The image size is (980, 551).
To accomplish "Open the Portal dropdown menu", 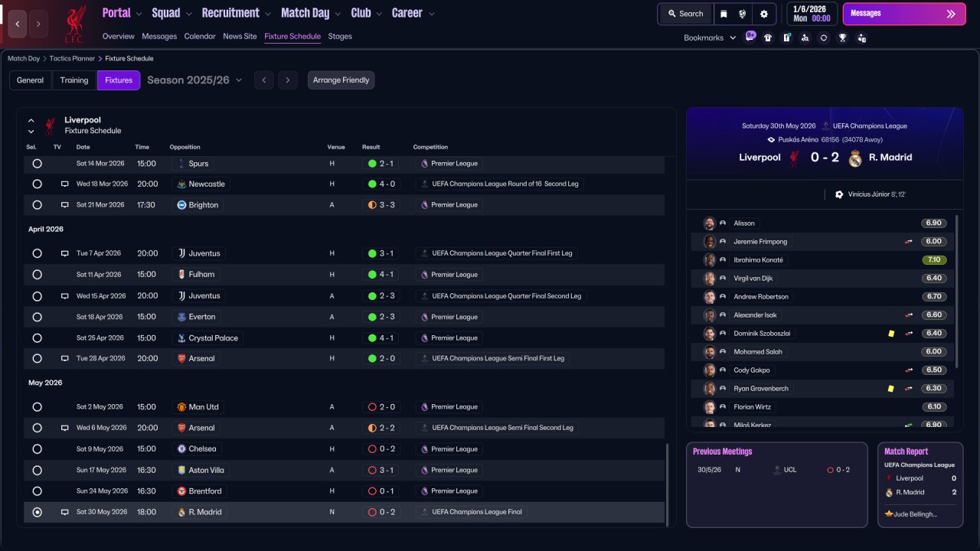I will [122, 13].
